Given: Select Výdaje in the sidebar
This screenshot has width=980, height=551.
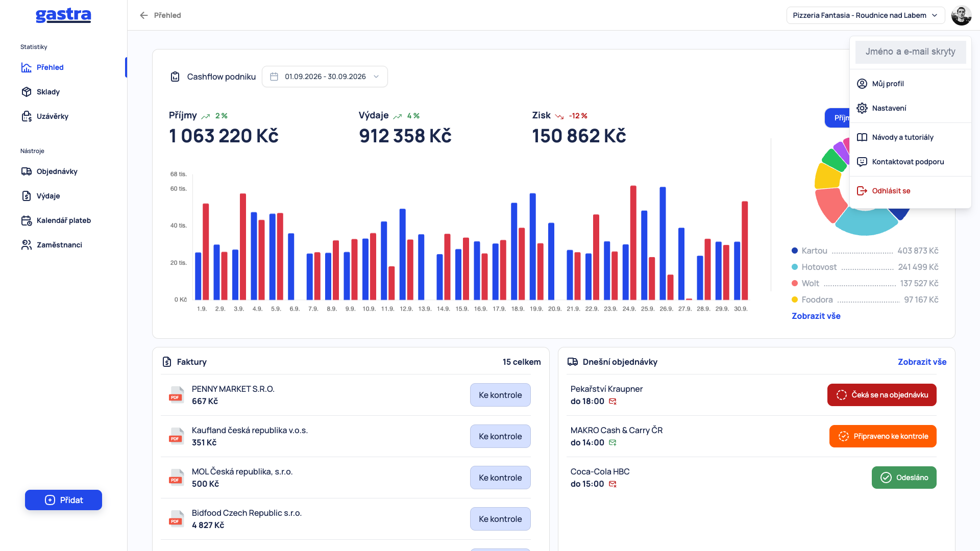Looking at the screenshot, I should point(48,196).
